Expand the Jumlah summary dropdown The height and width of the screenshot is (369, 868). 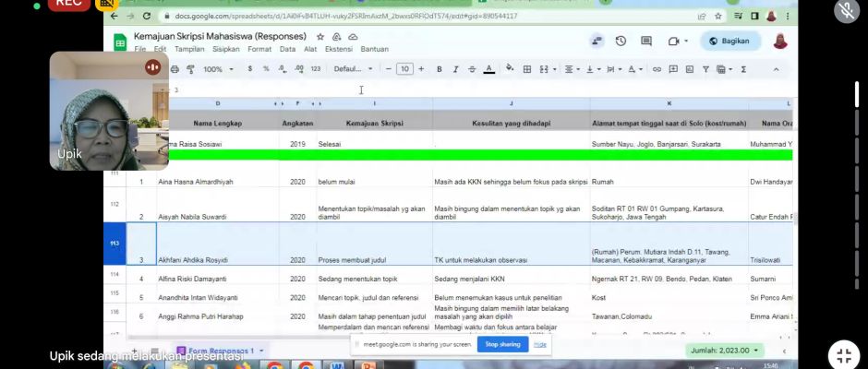(x=725, y=351)
